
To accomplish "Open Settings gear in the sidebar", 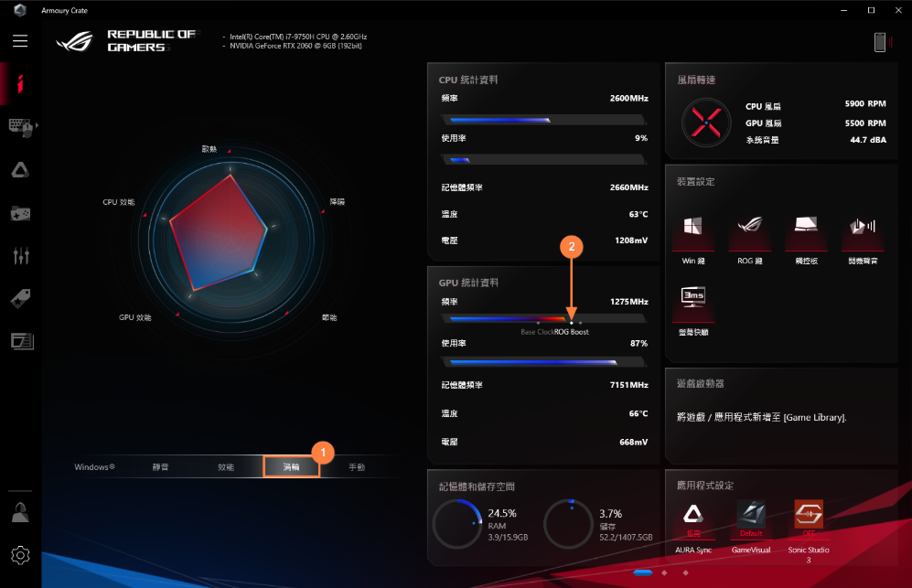I will [20, 555].
